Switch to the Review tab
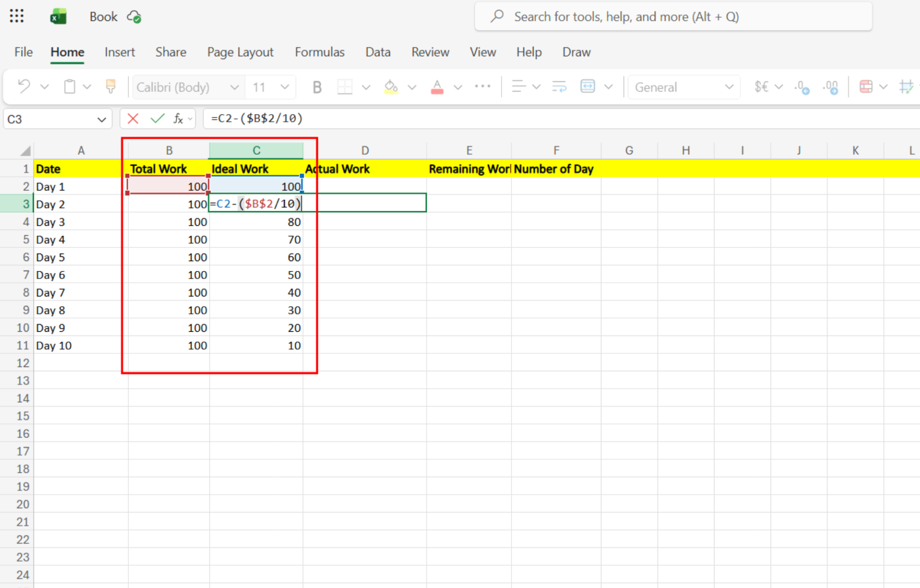920x588 pixels. coord(430,52)
